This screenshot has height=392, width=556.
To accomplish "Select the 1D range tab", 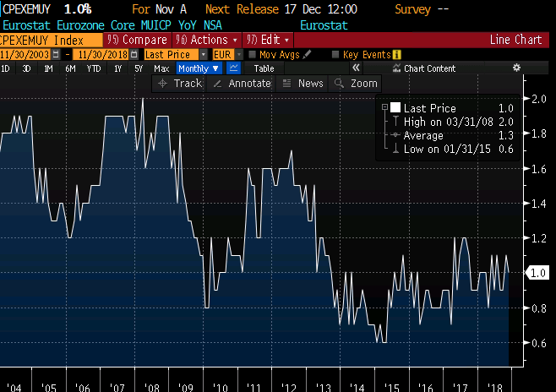I will tap(5, 68).
